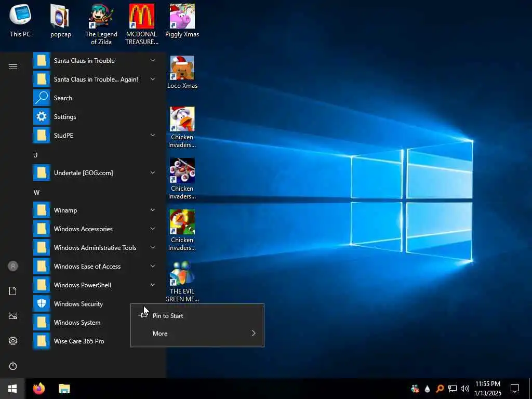Viewport: 532px width, 399px height.
Task: Expand the Winamp folder chevron
Action: click(153, 210)
